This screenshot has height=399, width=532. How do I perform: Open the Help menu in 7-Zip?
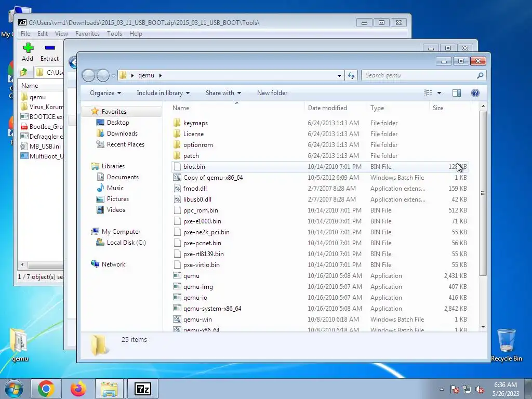136,34
